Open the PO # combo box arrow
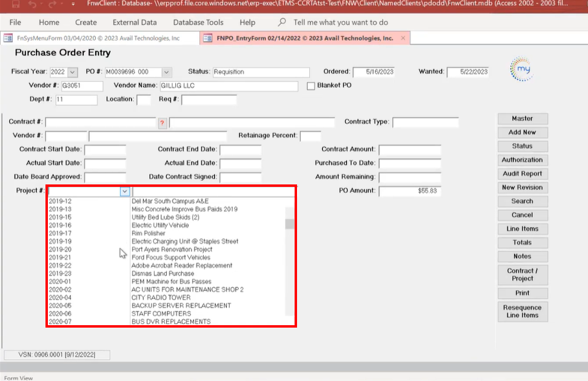Screen dimensions: 588x381 point(167,72)
